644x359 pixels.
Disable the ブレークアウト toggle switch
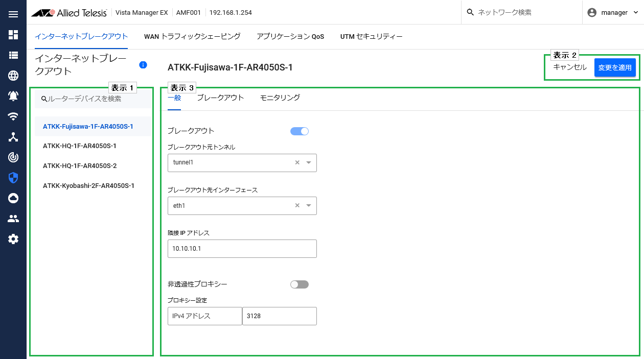pyautogui.click(x=300, y=131)
